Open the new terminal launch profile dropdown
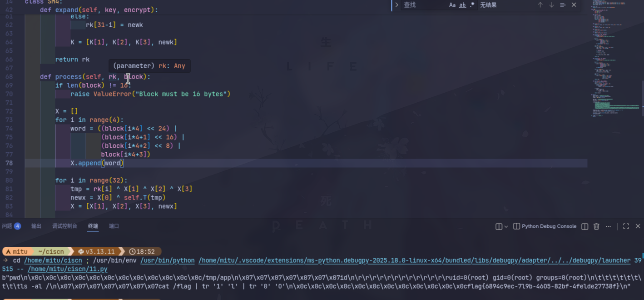The width and height of the screenshot is (644, 300). tap(506, 226)
